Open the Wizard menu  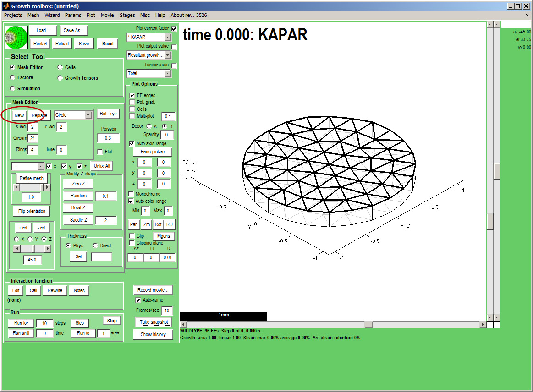coord(52,15)
